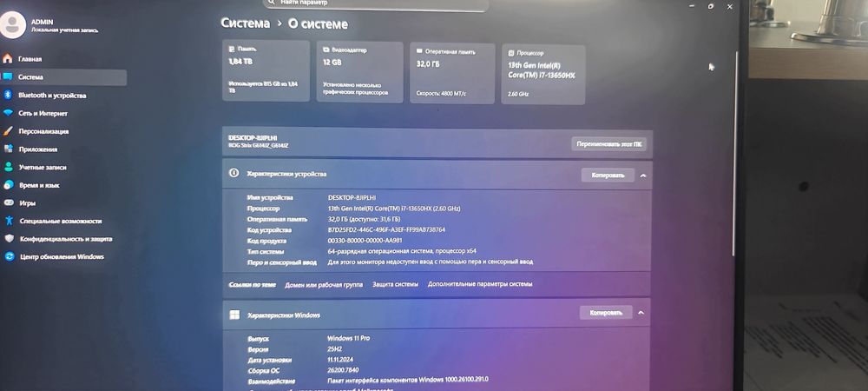868x391 pixels.
Task: Open Дополнительные параметры системы link
Action: coord(480,283)
